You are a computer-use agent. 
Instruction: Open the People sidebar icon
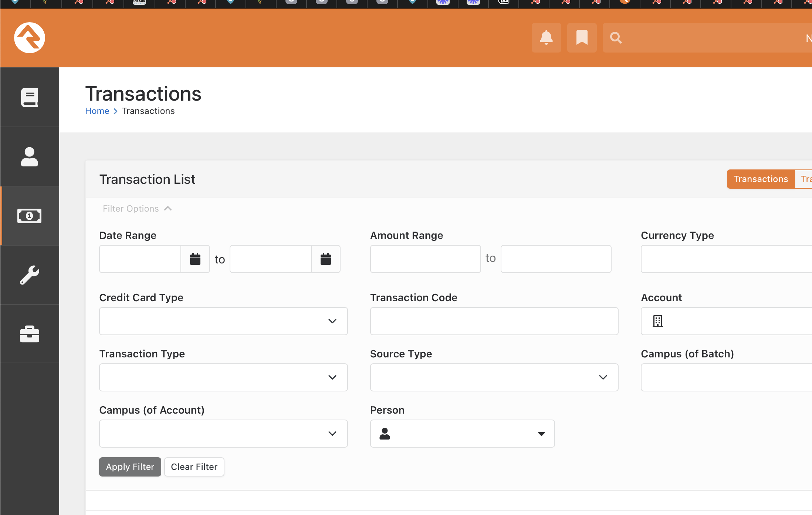tap(30, 156)
